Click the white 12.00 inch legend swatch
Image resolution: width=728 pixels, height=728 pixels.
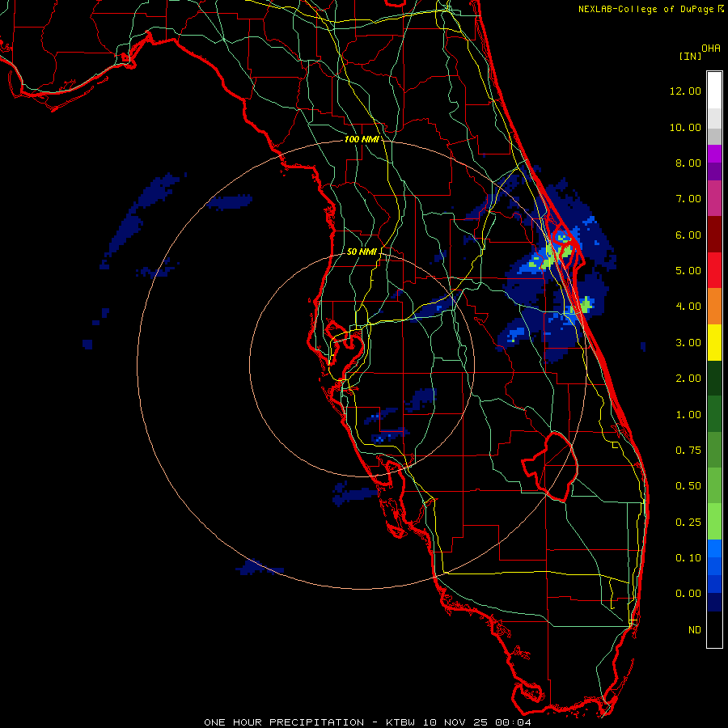(x=714, y=91)
